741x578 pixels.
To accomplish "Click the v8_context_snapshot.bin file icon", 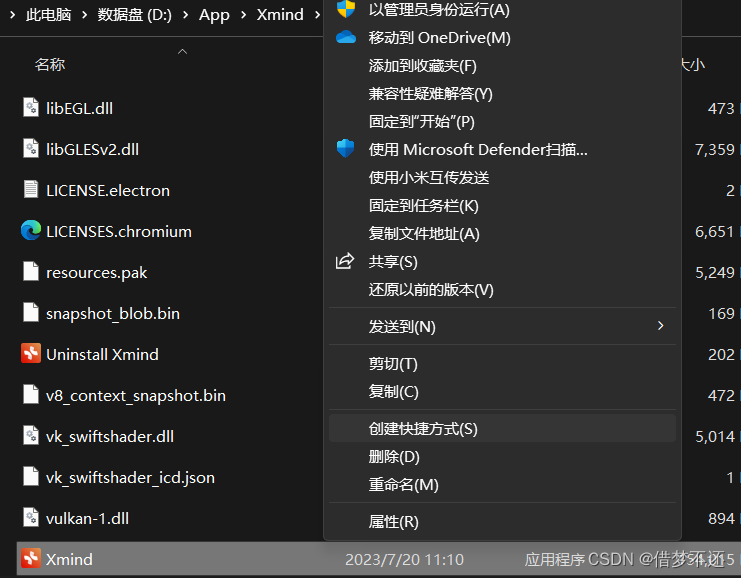I will 31,395.
